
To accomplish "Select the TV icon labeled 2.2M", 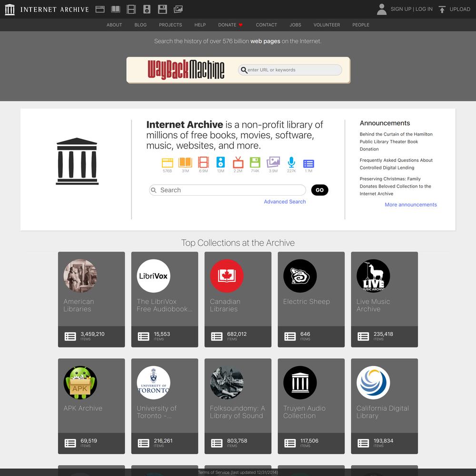I will click(x=238, y=162).
